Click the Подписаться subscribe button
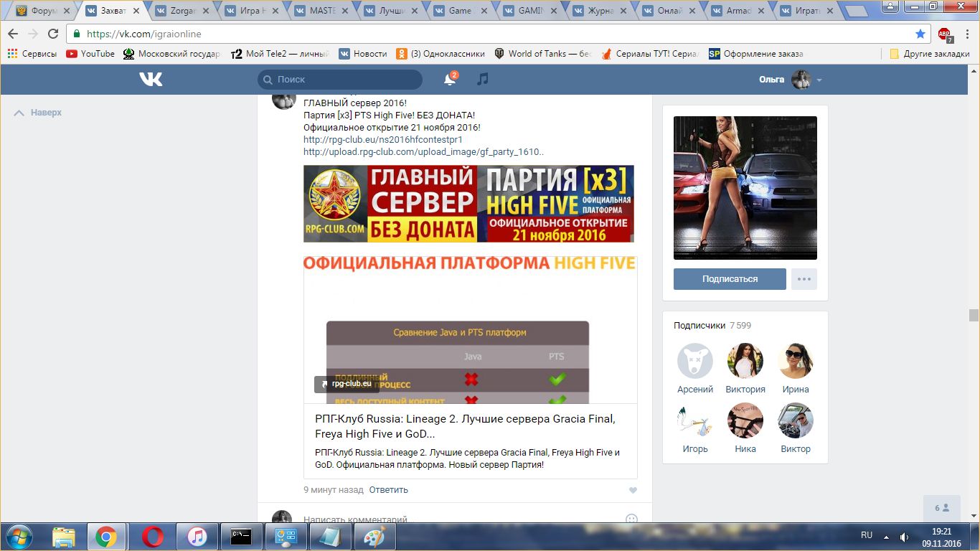 click(x=730, y=279)
